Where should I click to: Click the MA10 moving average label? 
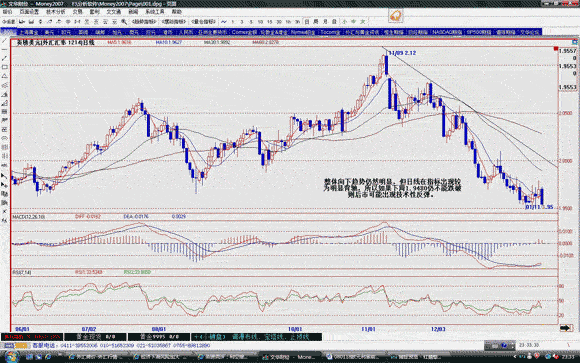[x=169, y=43]
